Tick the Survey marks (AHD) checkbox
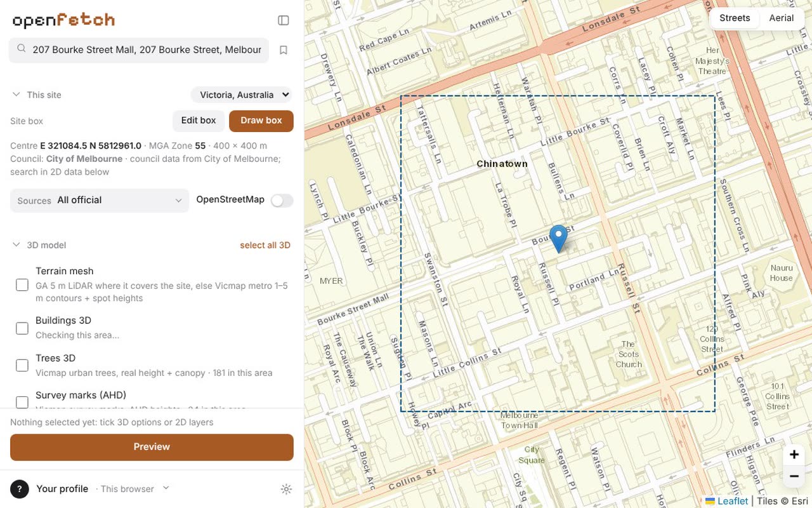The width and height of the screenshot is (812, 508). [x=22, y=402]
